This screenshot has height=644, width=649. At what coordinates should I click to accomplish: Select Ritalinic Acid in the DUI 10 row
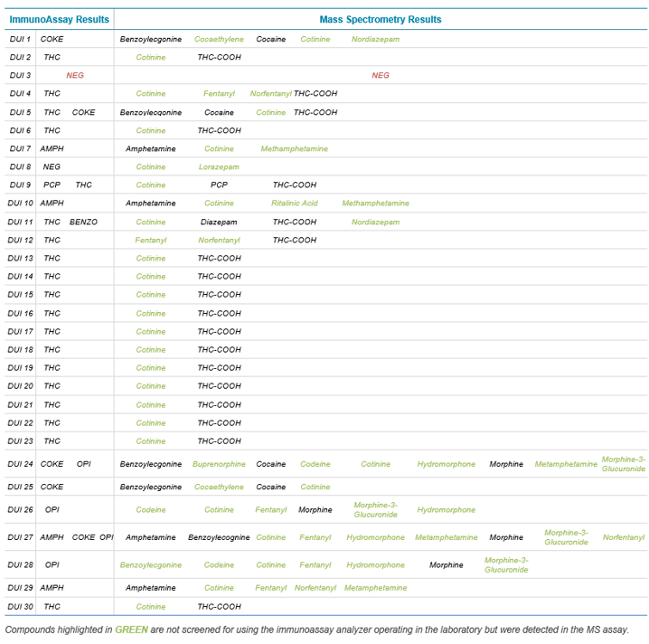coord(295,204)
